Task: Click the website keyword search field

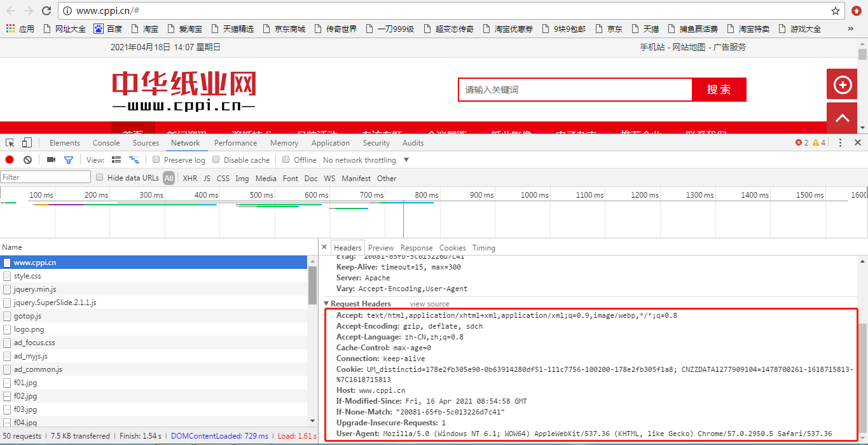Action: click(575, 90)
